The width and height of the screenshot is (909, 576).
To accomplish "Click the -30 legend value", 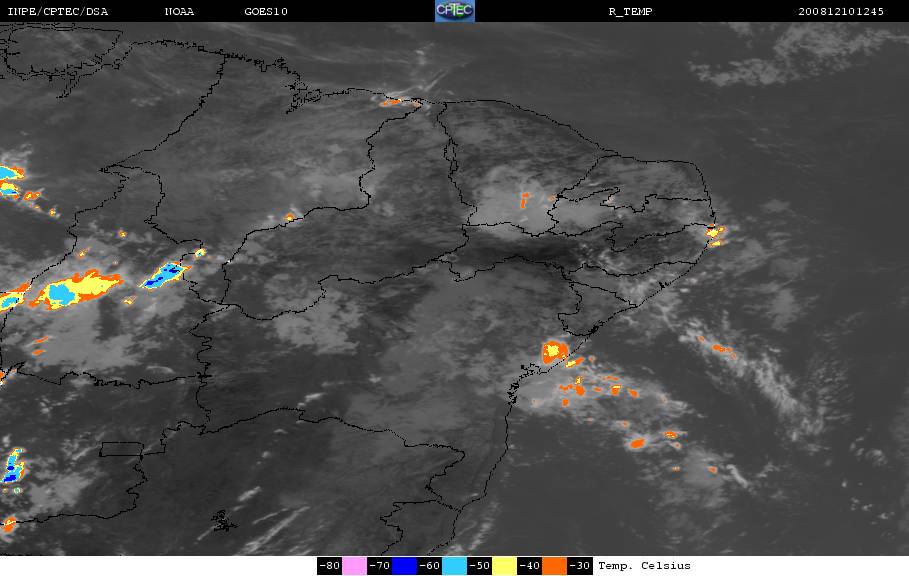I will [x=579, y=566].
